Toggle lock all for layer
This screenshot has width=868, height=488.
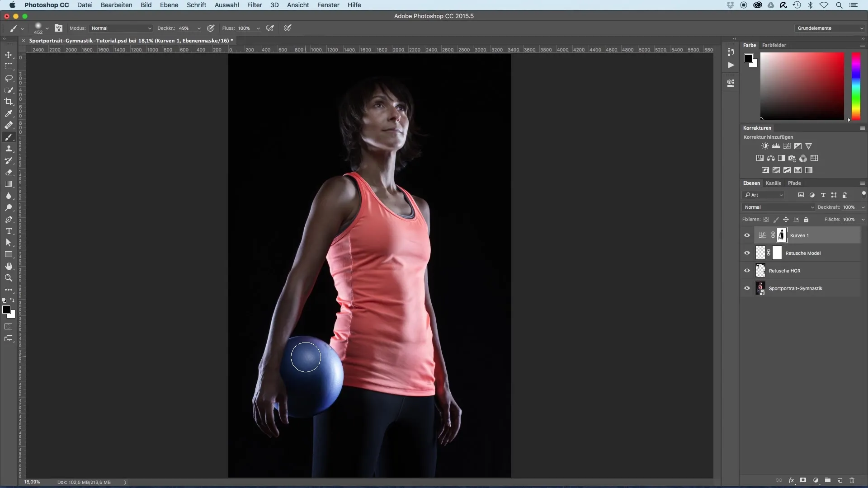tap(806, 220)
